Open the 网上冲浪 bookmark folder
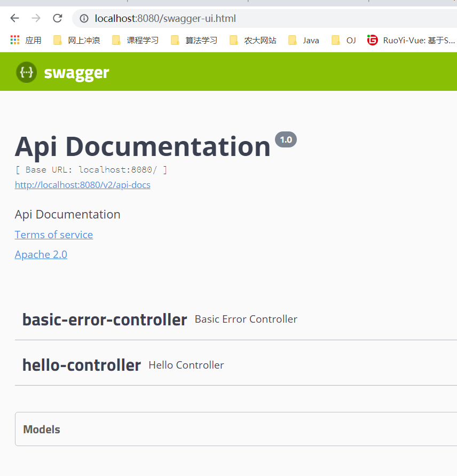457x476 pixels. click(77, 40)
